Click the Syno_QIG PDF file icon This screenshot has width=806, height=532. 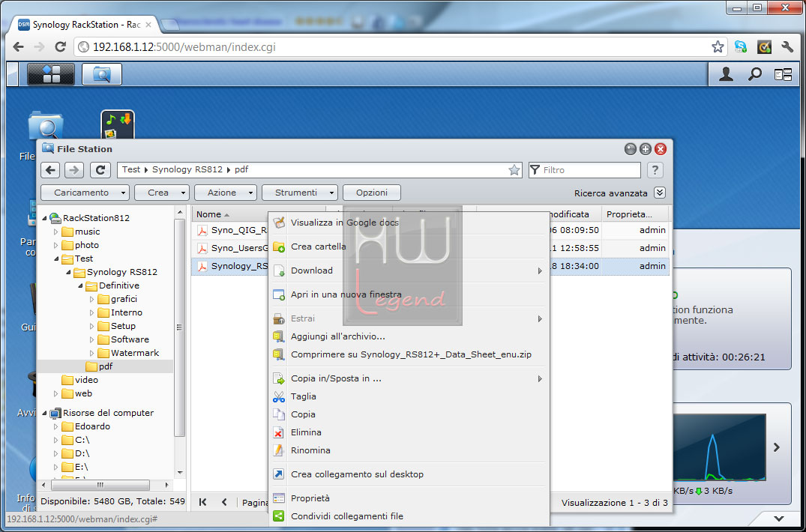click(202, 231)
